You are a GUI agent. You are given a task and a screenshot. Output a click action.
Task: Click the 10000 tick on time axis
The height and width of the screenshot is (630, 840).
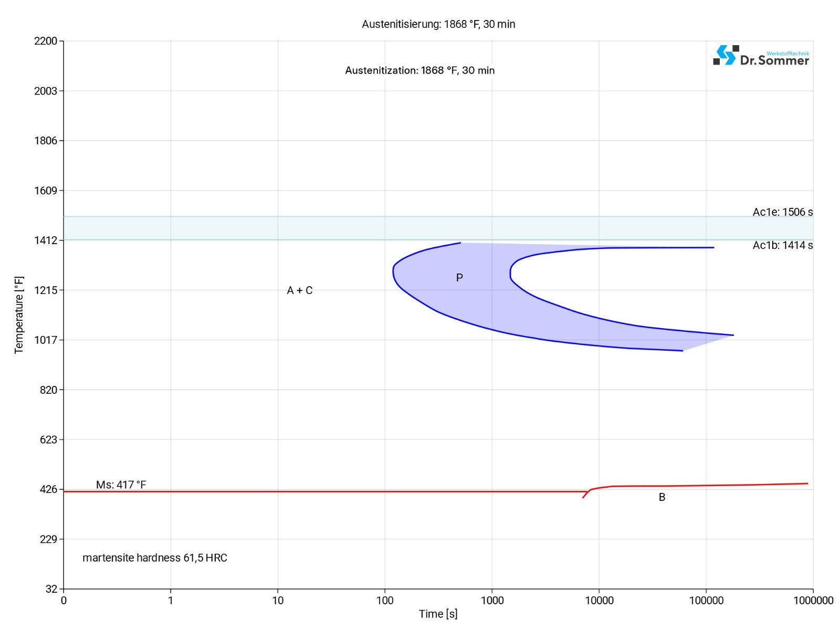[x=599, y=601]
